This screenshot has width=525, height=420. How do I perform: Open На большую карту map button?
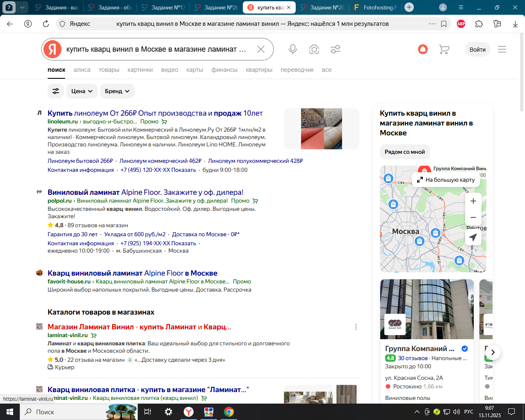pyautogui.click(x=446, y=180)
